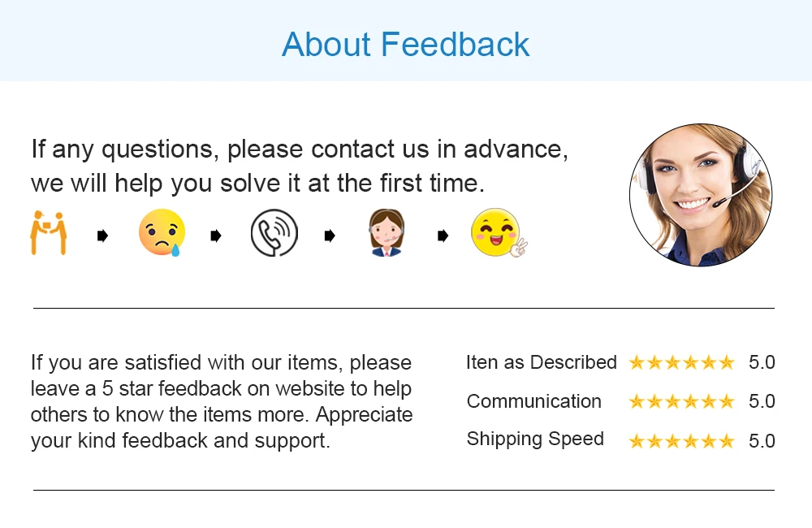Viewport: 812px width, 528px height.
Task: Click the Communication star rating
Action: click(681, 401)
